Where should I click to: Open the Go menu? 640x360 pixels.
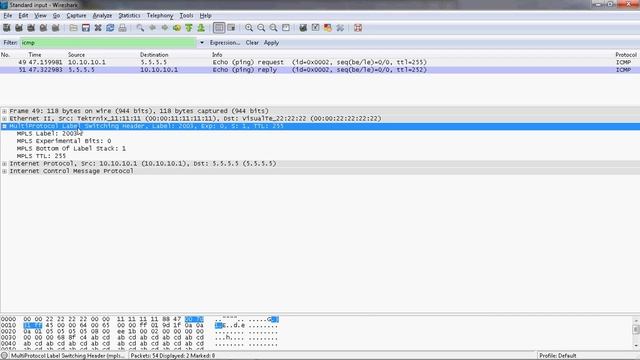tap(56, 16)
